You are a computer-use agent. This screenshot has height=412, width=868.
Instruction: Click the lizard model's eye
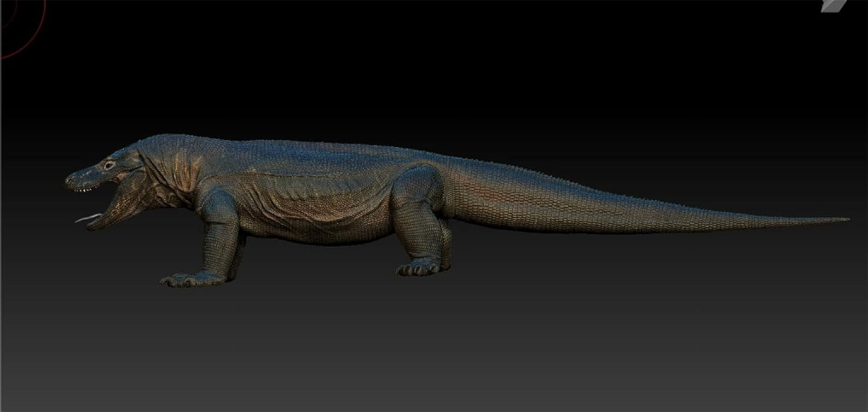click(109, 164)
